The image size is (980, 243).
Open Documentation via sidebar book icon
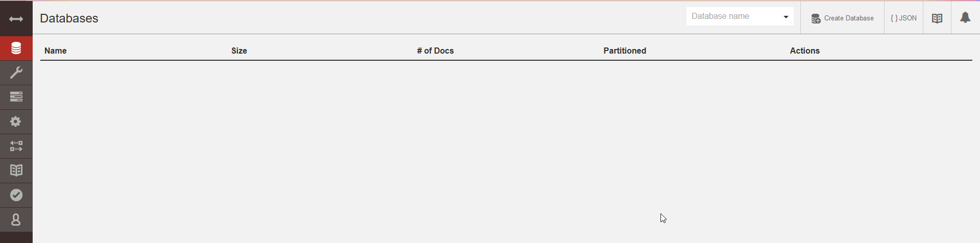click(16, 171)
